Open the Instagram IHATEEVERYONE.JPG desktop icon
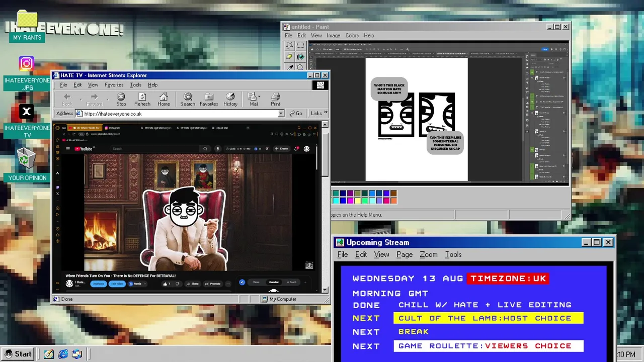Viewport: 644px width, 362px height. coord(27,74)
